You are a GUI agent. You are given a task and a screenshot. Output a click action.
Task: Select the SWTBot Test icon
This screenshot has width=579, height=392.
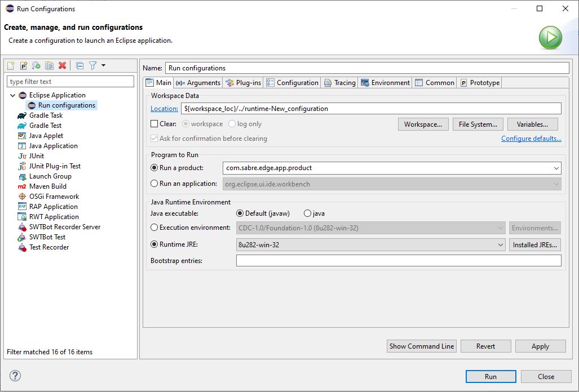pyautogui.click(x=22, y=237)
